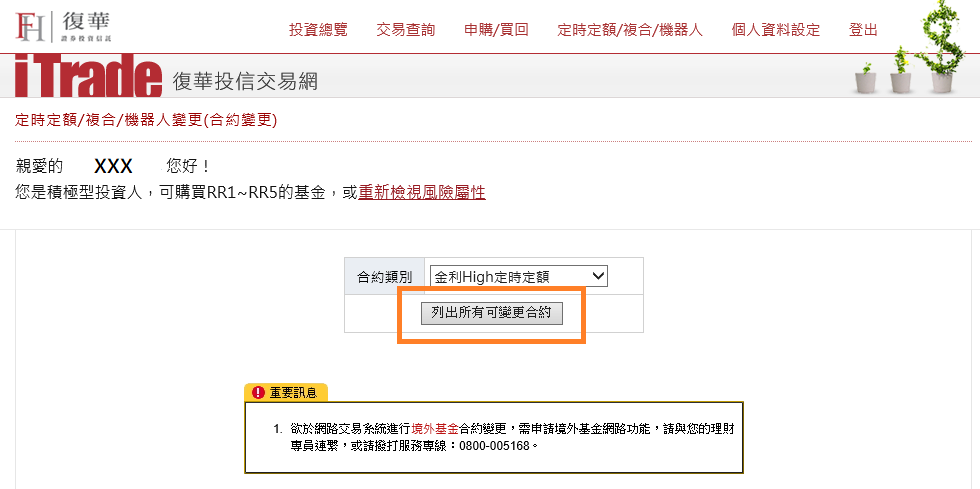This screenshot has width=980, height=489.
Task: Click the 列出所有可變更合約 button
Action: pyautogui.click(x=492, y=313)
